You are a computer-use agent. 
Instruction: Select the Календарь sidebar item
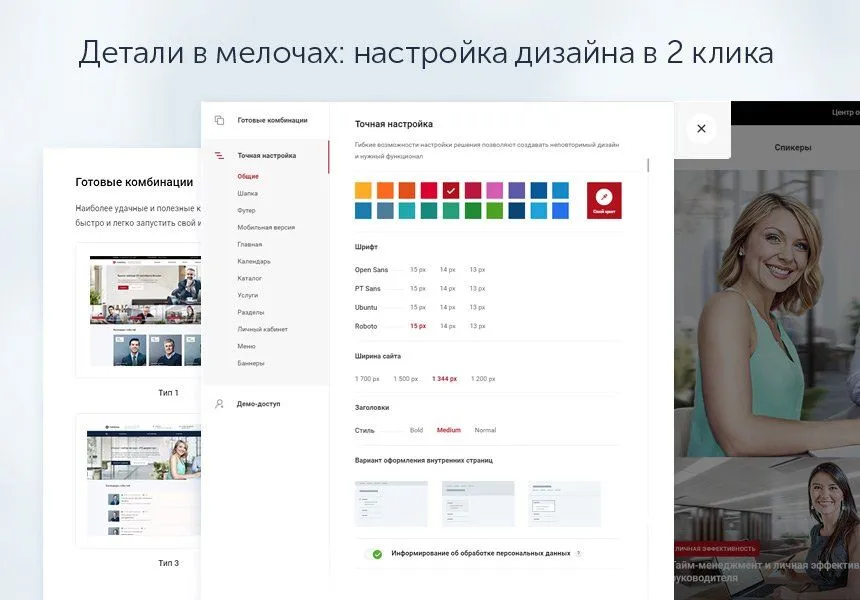(x=254, y=261)
